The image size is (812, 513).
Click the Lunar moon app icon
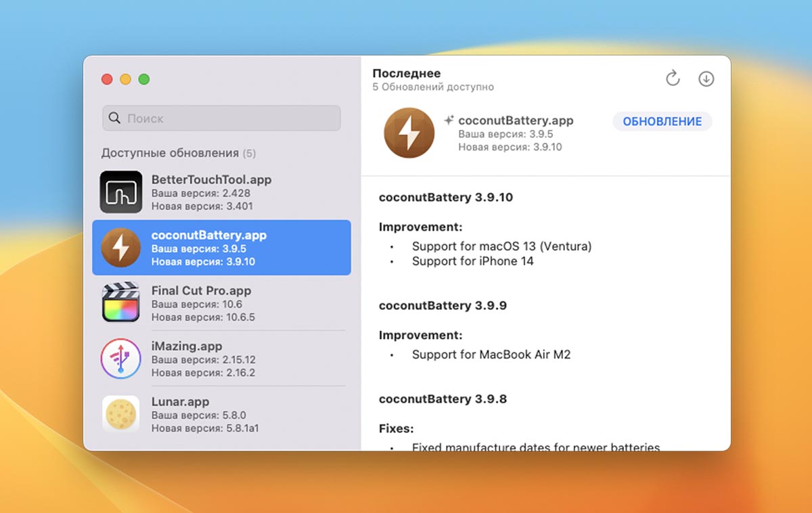[x=121, y=414]
